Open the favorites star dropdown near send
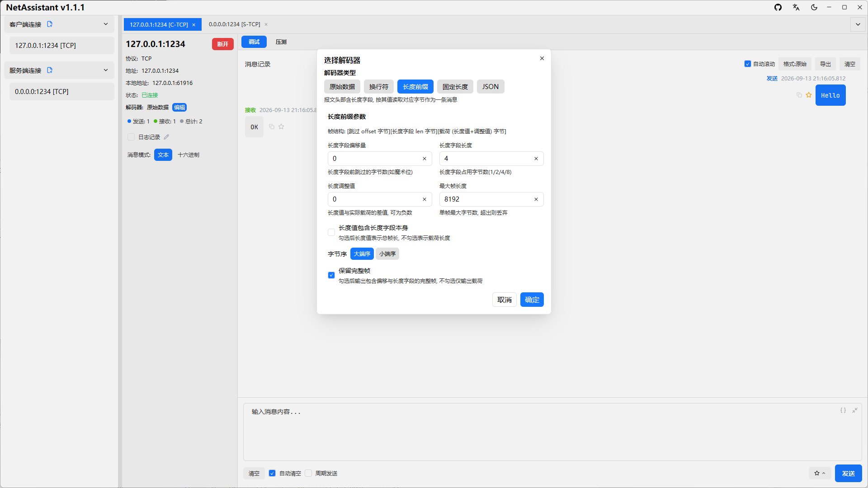This screenshot has width=868, height=488. [x=820, y=473]
